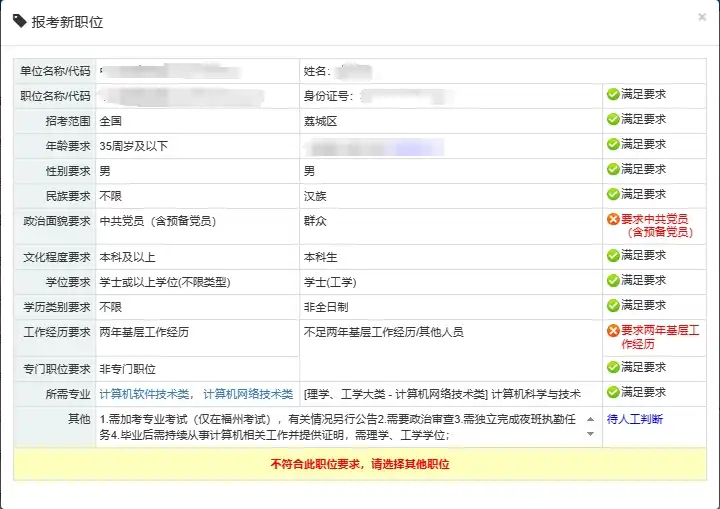
Task: Click green check icon in 文化程度要求 row
Action: [x=613, y=256]
